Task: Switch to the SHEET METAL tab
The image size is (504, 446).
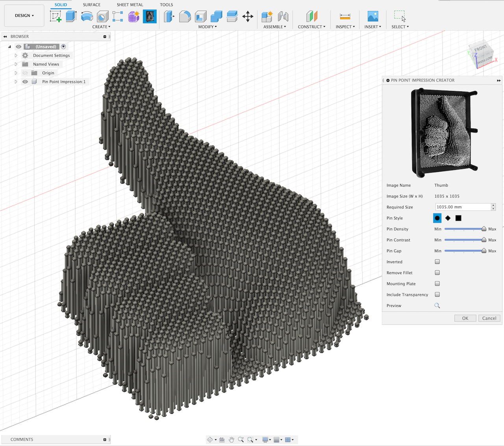Action: (x=130, y=5)
